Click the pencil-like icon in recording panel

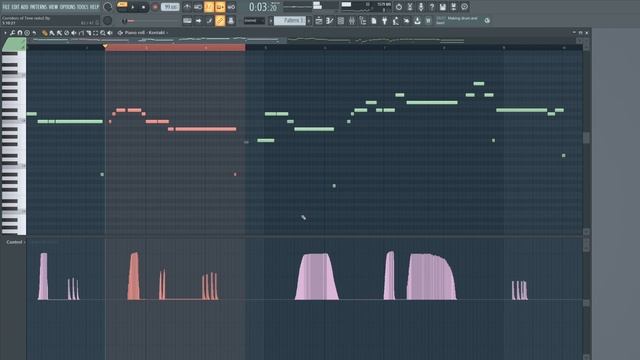tap(209, 20)
